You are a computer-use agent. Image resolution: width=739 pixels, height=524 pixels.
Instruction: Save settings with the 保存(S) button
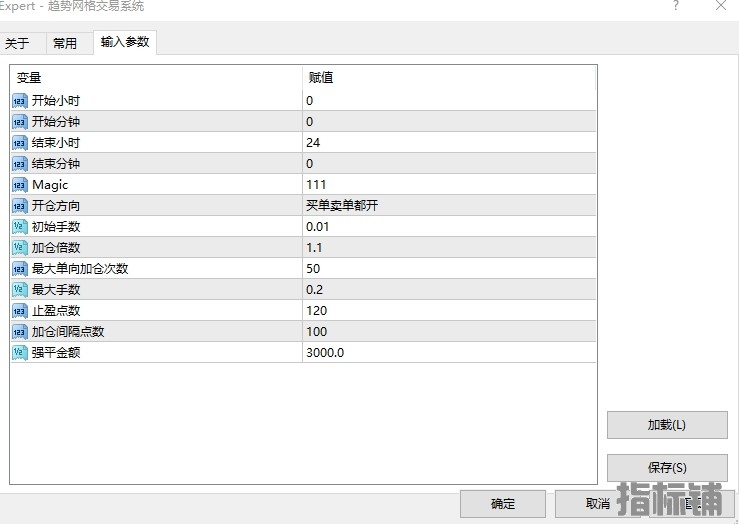667,468
